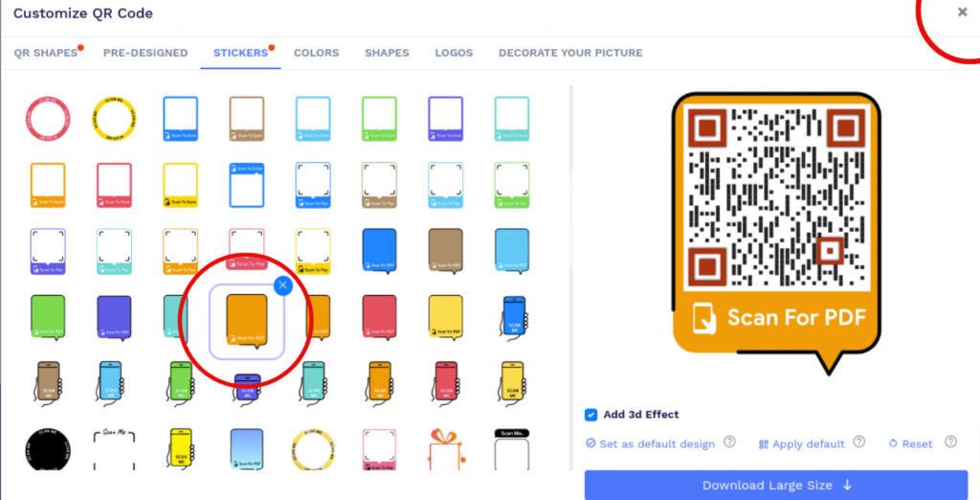980x500 pixels.
Task: Go to the LOGOS tab
Action: [454, 54]
